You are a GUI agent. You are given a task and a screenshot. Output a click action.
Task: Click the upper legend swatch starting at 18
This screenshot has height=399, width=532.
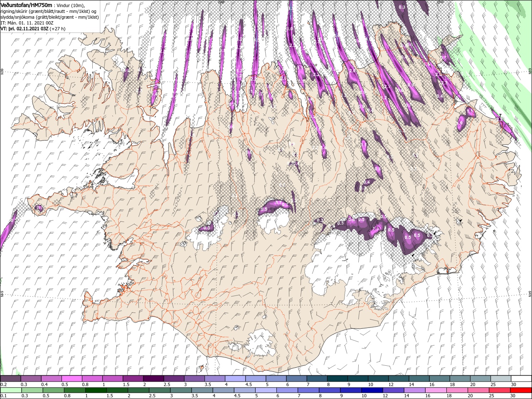pos(460,379)
